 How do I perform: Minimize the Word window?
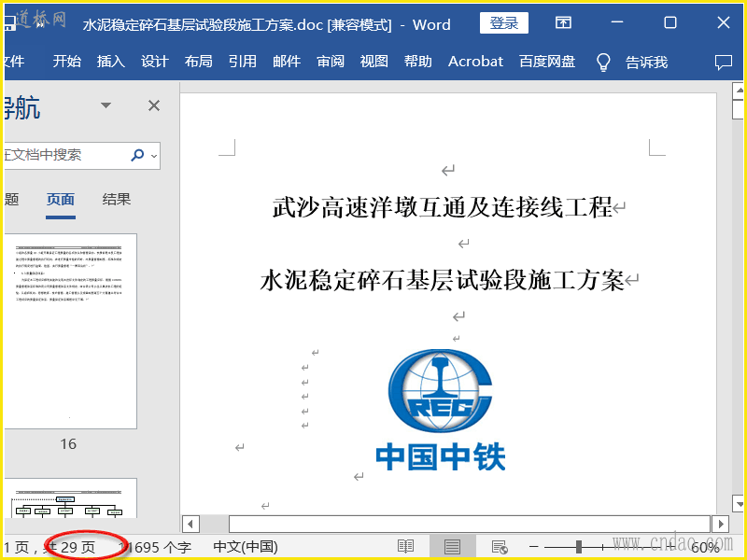tap(617, 22)
